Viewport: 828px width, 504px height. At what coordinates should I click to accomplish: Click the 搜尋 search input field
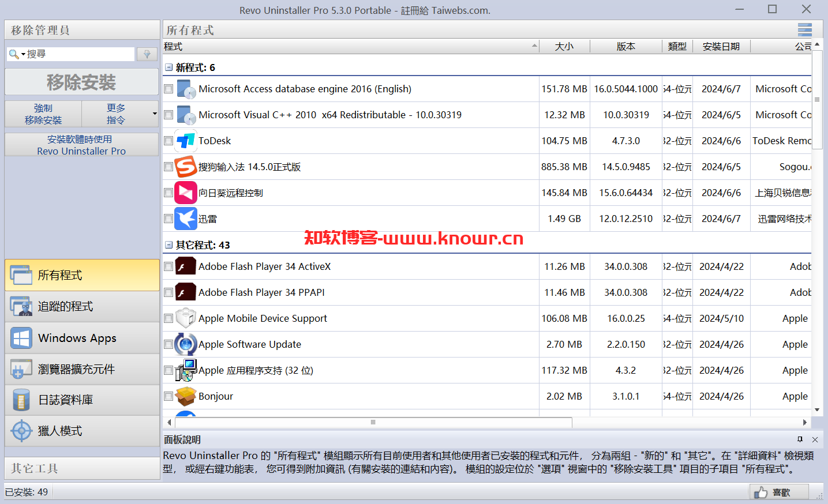coord(80,54)
